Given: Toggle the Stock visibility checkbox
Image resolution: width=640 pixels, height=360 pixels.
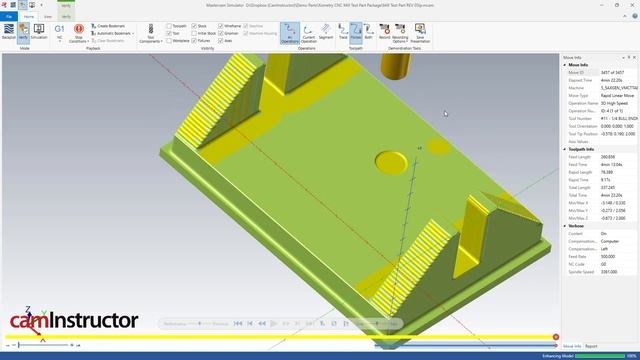Looking at the screenshot, I should click(194, 26).
